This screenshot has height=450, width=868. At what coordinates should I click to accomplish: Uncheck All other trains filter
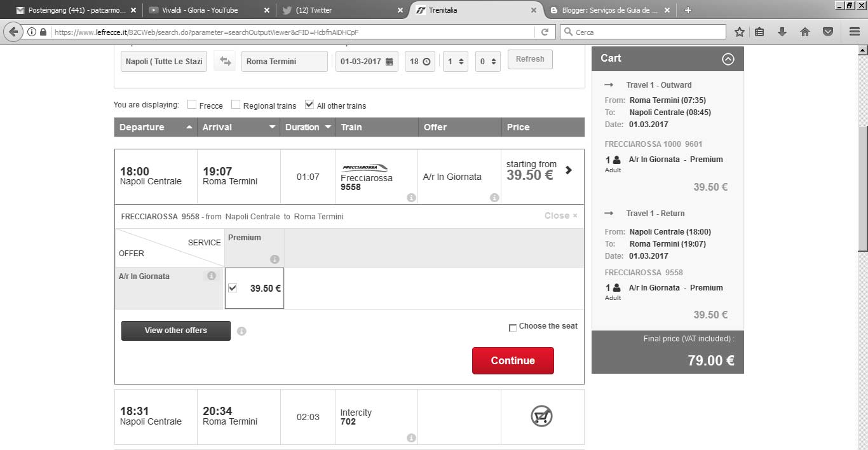click(309, 104)
